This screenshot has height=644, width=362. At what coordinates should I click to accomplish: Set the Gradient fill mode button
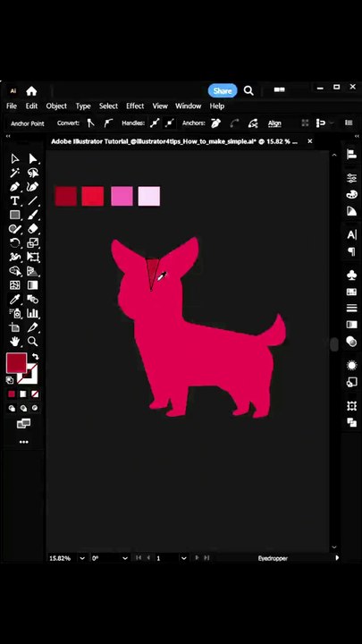pyautogui.click(x=23, y=394)
